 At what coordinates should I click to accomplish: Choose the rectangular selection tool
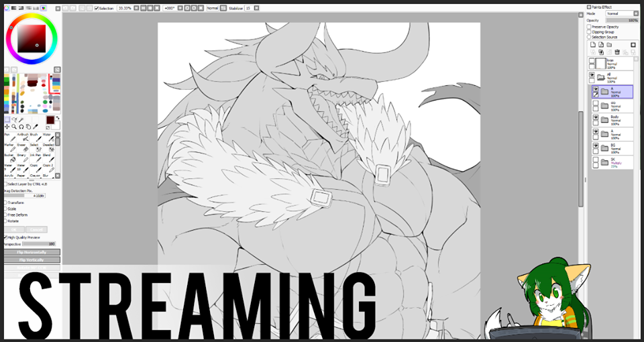tap(7, 119)
